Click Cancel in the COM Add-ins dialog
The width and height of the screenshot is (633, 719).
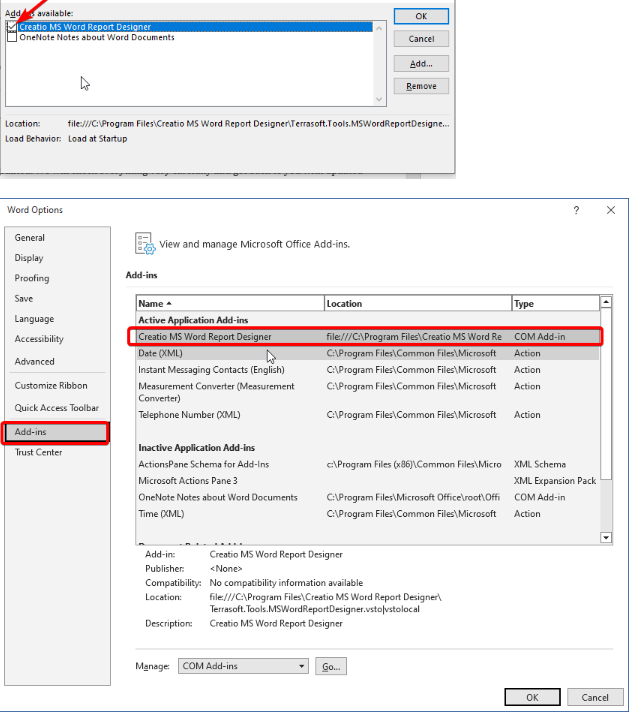[x=421, y=39]
